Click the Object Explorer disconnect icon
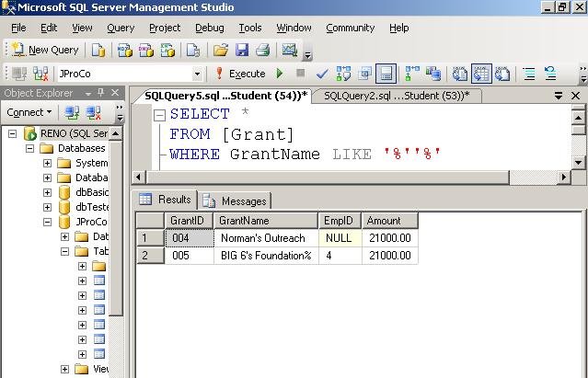 pos(93,112)
